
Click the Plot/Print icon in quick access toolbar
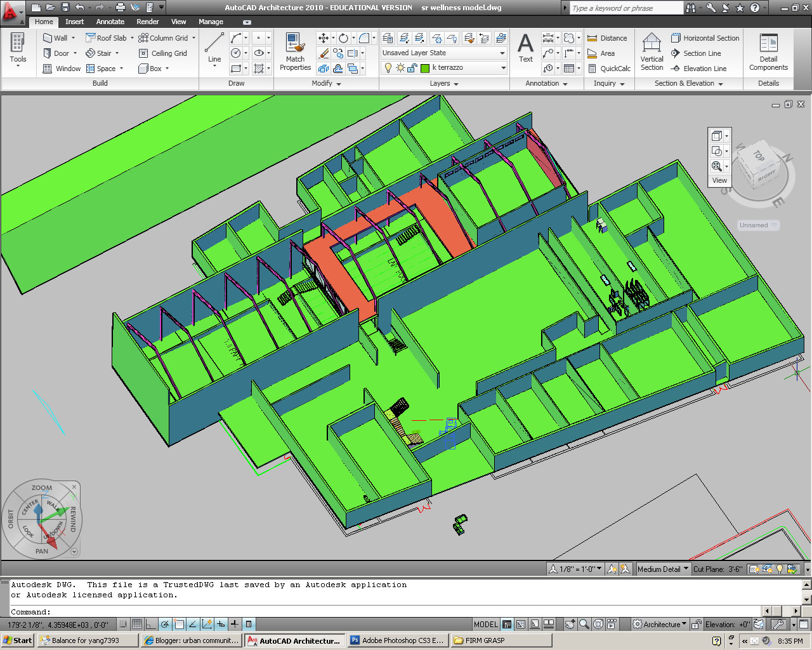click(x=121, y=8)
